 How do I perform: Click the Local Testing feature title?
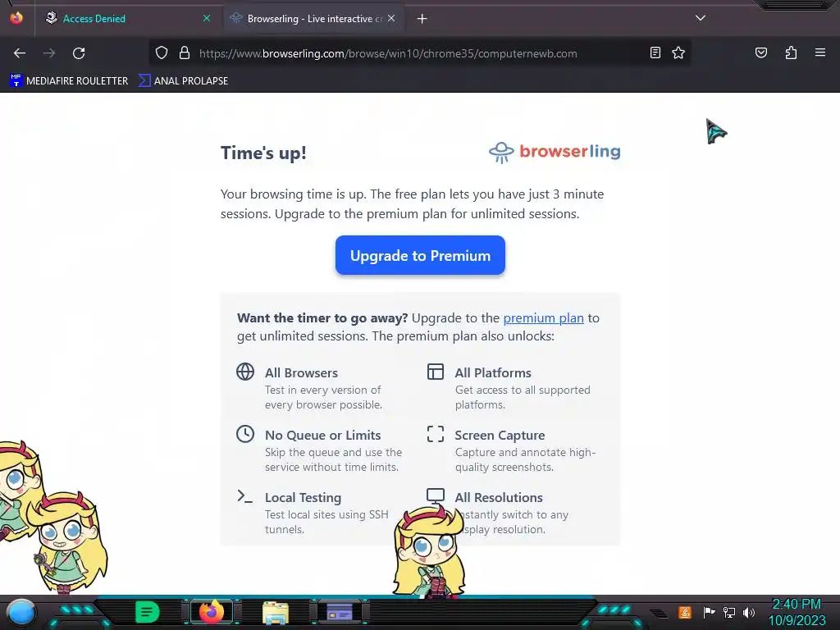click(304, 498)
